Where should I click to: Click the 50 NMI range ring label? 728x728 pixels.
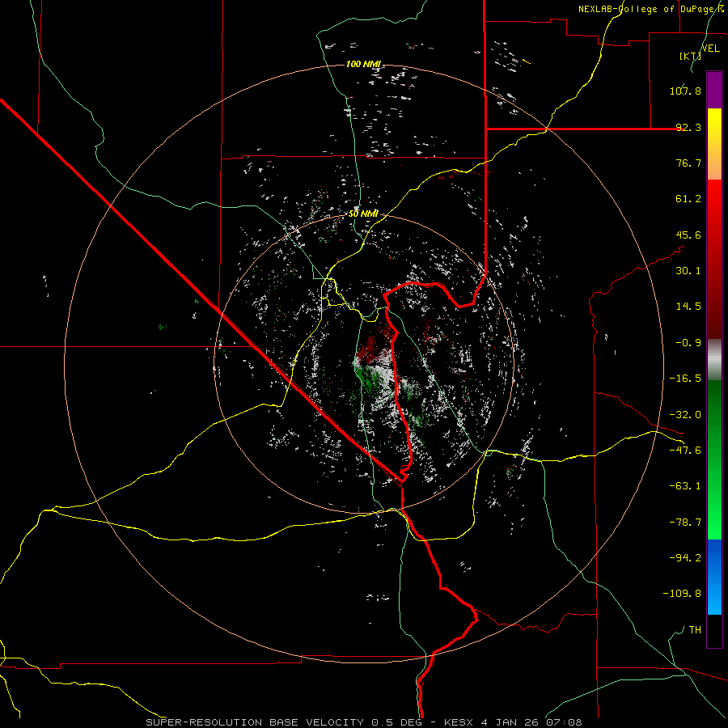[363, 214]
